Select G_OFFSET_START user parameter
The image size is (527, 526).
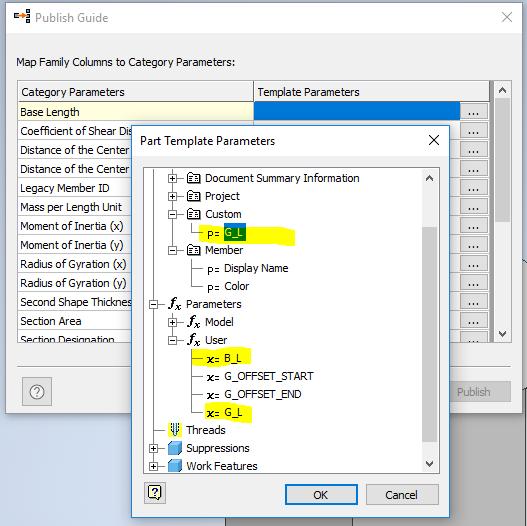coord(269,376)
